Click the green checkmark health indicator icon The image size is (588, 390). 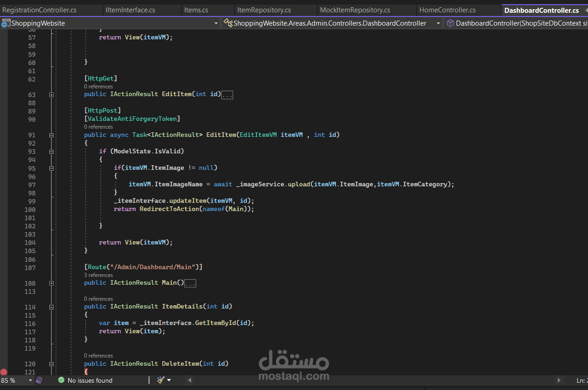tap(61, 380)
